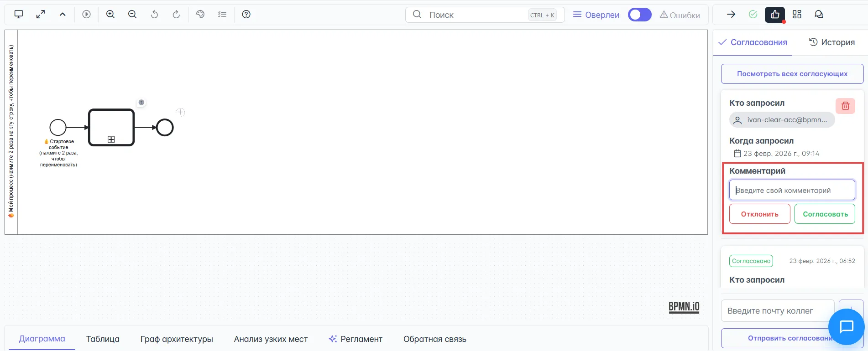Redo the last diagram change
The height and width of the screenshot is (351, 868).
176,14
